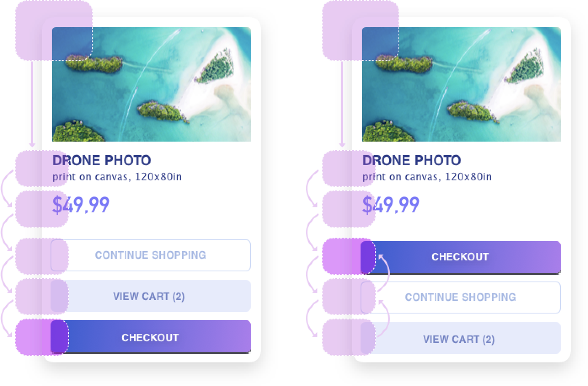
Task: Click large dashed focus box over left photo corner
Action: tap(54, 30)
